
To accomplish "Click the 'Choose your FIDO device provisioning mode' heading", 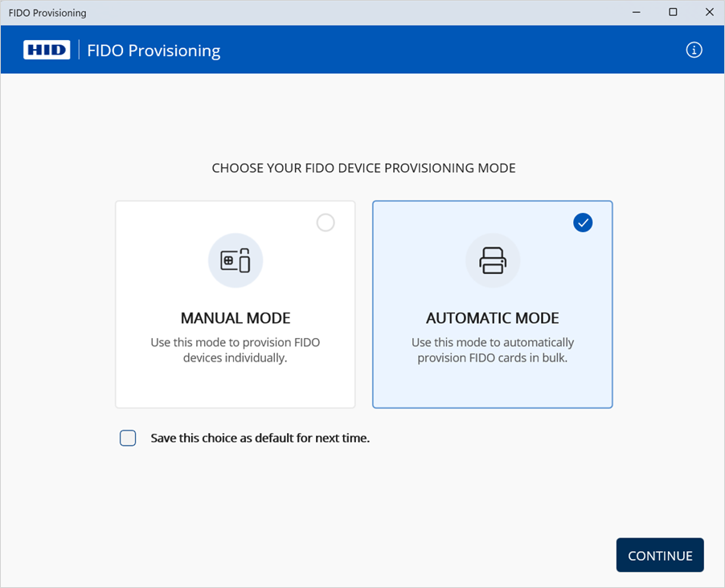I will click(363, 169).
